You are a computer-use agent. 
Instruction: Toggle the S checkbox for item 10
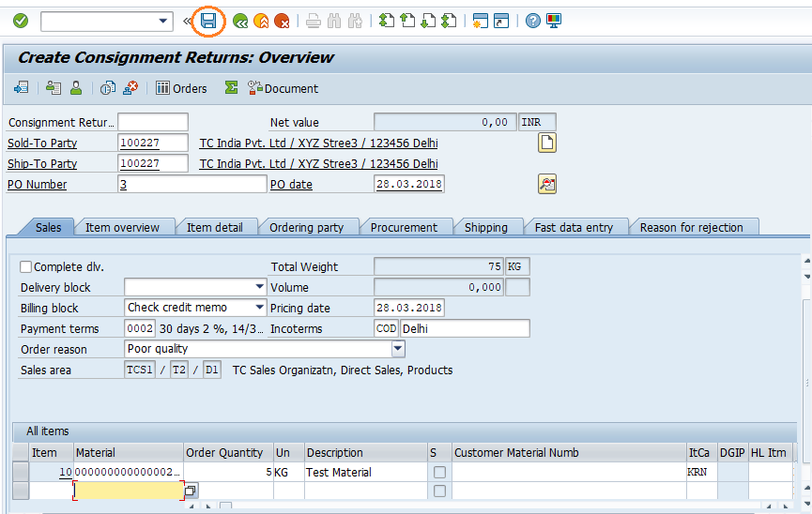pos(439,472)
